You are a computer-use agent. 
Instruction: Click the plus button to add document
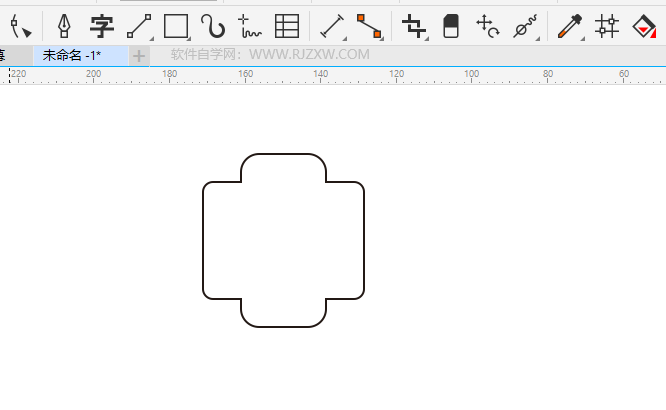[x=139, y=56]
